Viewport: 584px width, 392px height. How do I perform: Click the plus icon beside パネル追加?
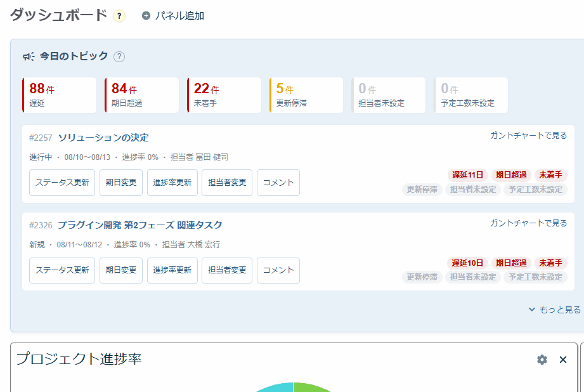tap(146, 16)
